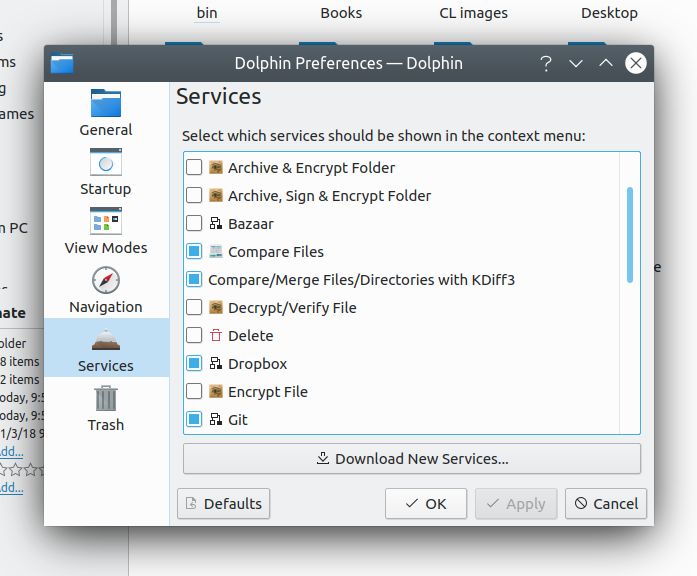
Task: Click the services list vertical scrollbar handle
Action: 630,235
